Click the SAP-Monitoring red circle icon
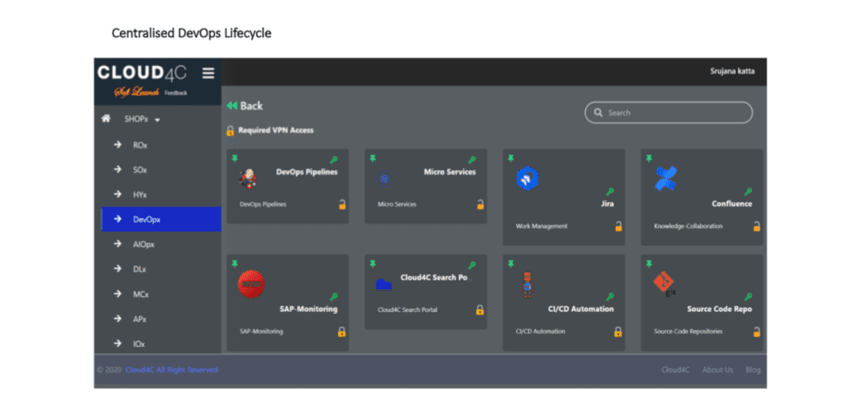 (251, 284)
